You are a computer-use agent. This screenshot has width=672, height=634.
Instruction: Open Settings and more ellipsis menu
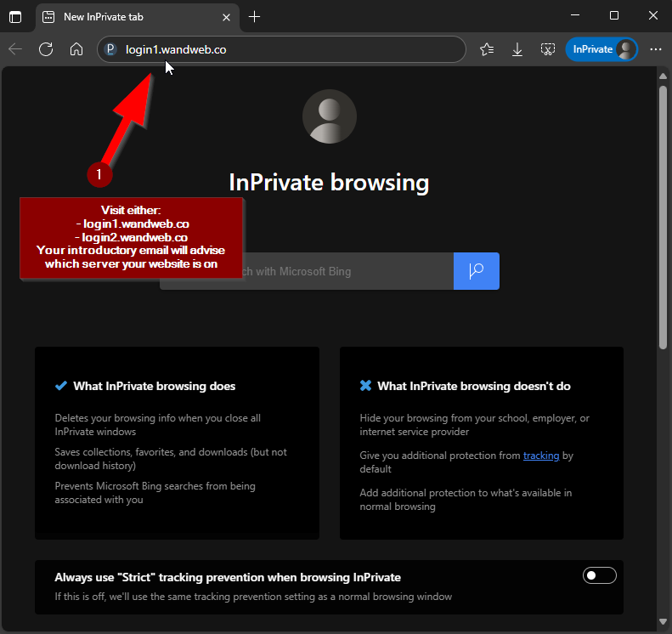tap(655, 49)
